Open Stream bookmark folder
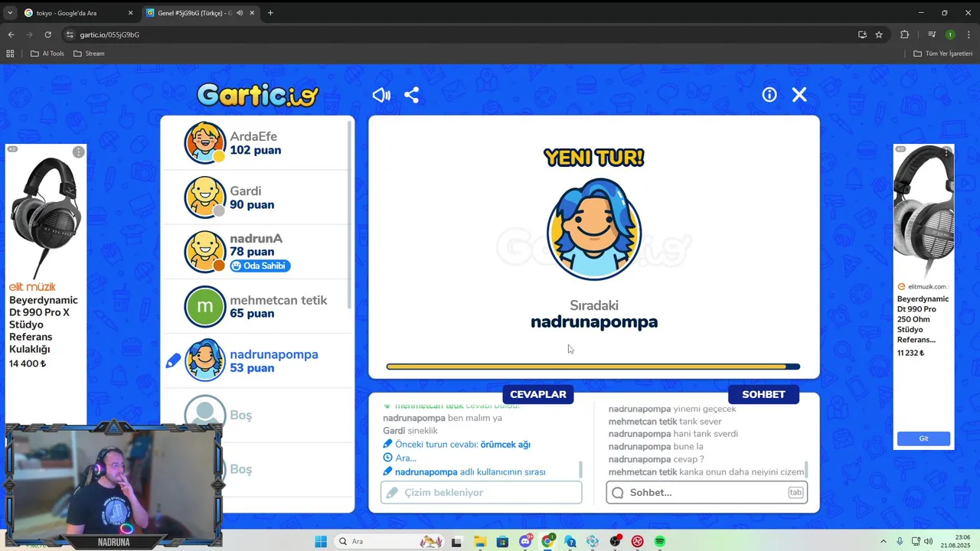The width and height of the screenshot is (980, 551). [89, 54]
